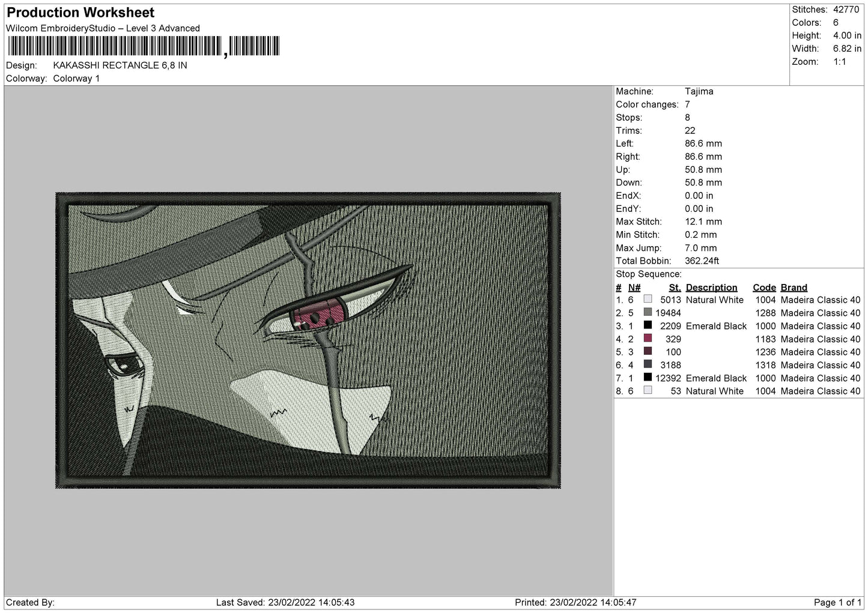868x613 pixels.
Task: Select the gray swatch for code 1288
Action: tap(648, 312)
